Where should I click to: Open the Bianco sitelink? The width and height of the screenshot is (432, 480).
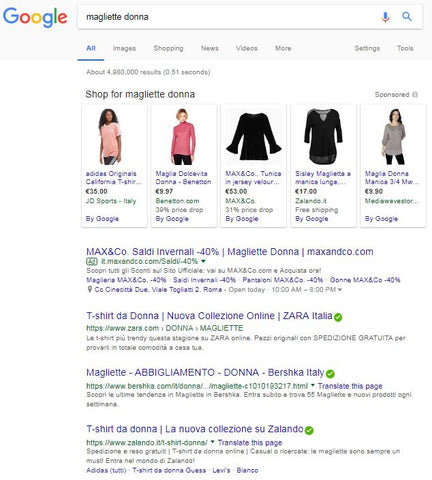[x=247, y=470]
